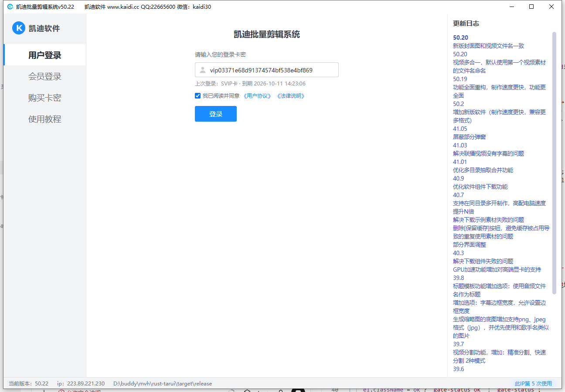Click the 41.03 version entry
Image resolution: width=565 pixels, height=392 pixels.
click(x=460, y=145)
